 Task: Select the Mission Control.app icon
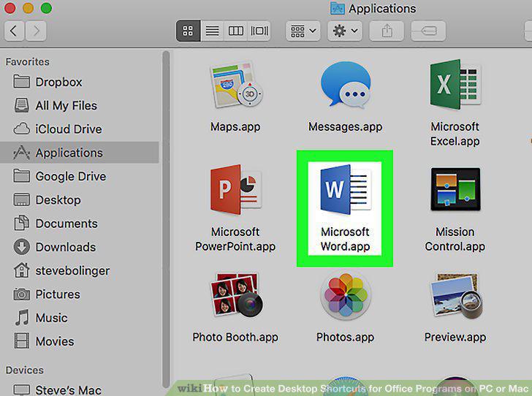pyautogui.click(x=455, y=189)
